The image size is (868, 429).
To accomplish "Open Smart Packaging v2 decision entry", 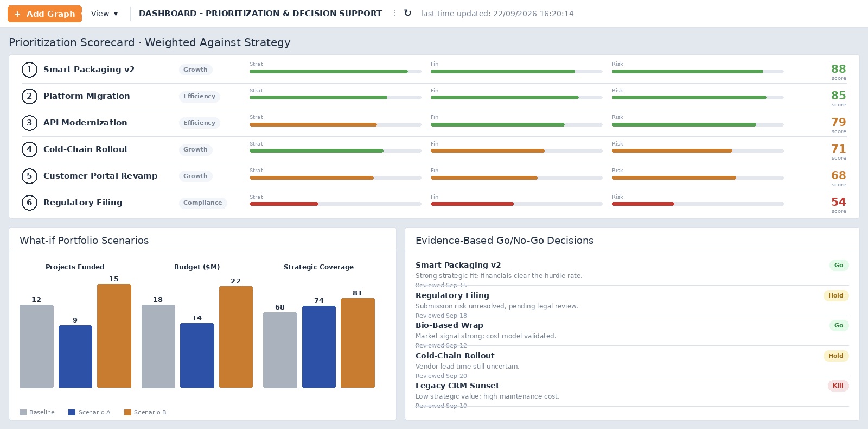I will (632, 270).
